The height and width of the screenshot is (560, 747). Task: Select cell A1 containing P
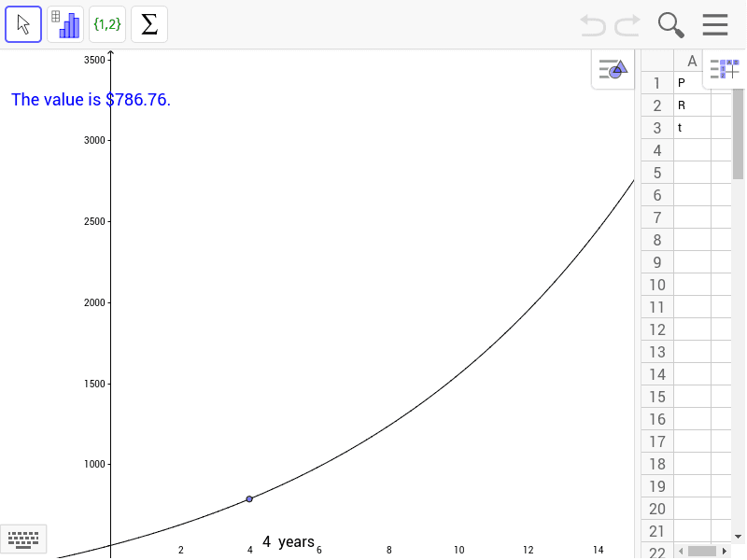pos(692,83)
